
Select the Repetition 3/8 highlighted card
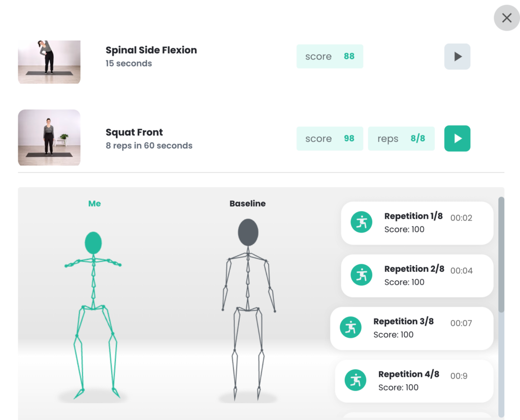pos(411,328)
